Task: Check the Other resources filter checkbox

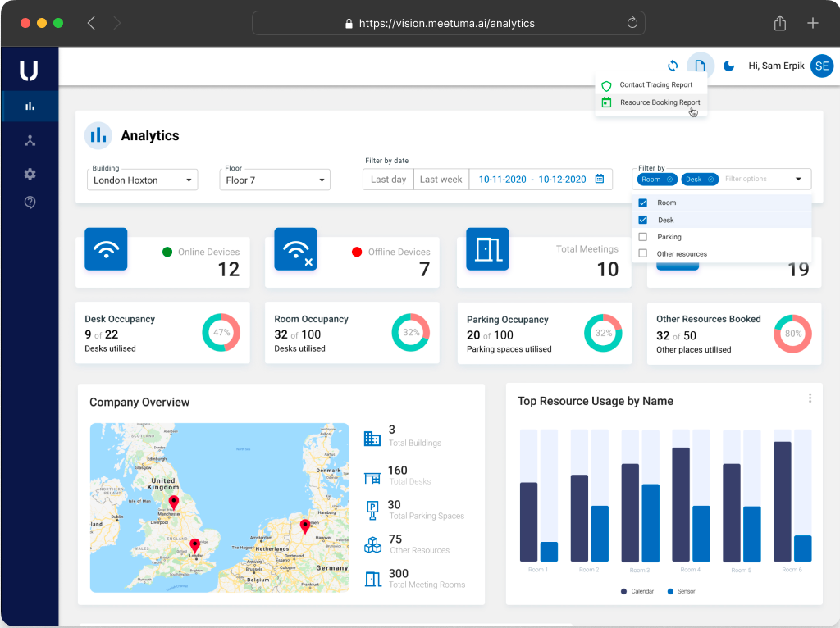Action: click(643, 253)
